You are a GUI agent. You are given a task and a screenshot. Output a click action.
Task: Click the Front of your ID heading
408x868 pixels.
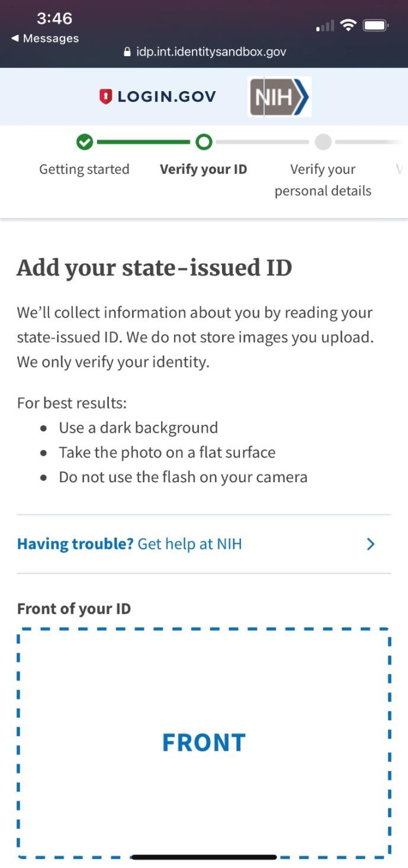74,608
